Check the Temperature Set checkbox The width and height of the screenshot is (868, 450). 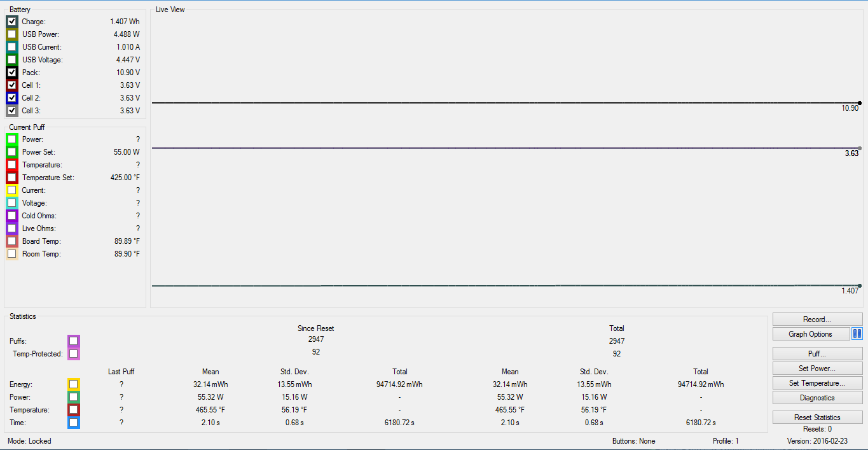(x=12, y=178)
